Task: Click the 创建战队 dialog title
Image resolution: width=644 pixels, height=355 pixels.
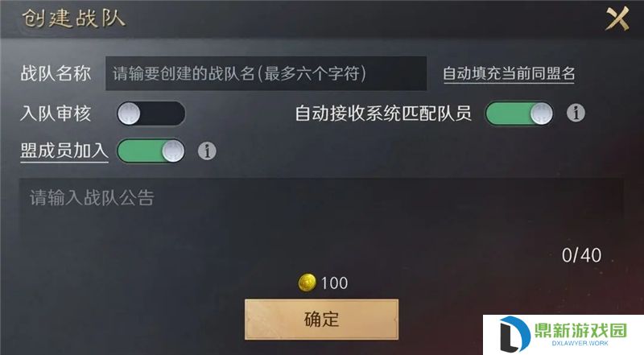Action: (73, 19)
